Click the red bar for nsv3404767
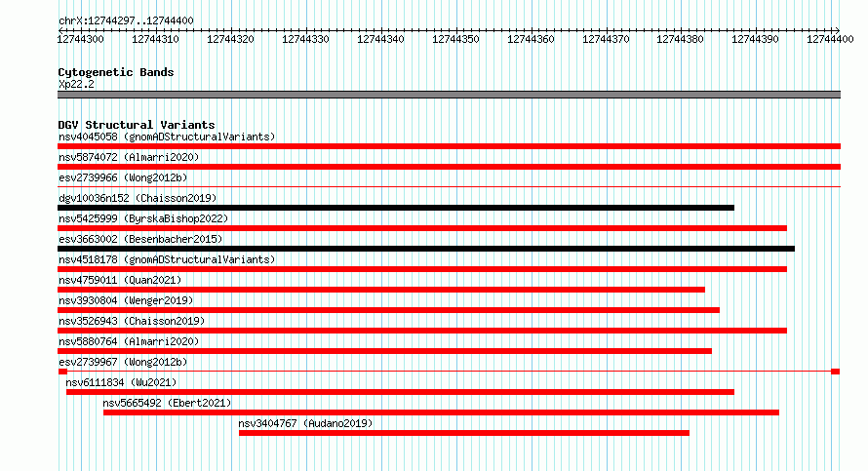Image resolution: width=868 pixels, height=471 pixels. pyautogui.click(x=464, y=433)
